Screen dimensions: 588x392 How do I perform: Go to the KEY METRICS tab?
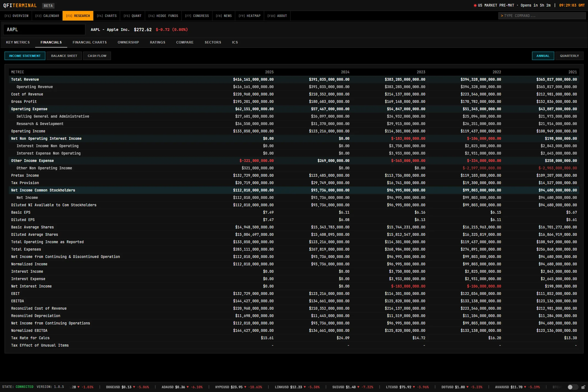[18, 42]
